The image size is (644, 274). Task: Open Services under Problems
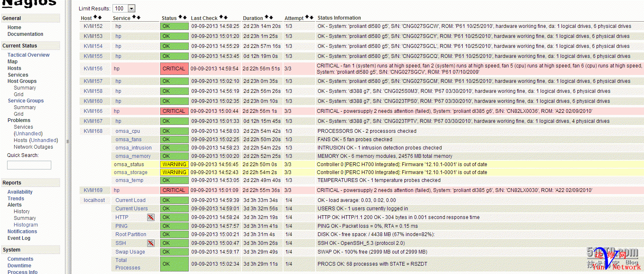tap(23, 127)
